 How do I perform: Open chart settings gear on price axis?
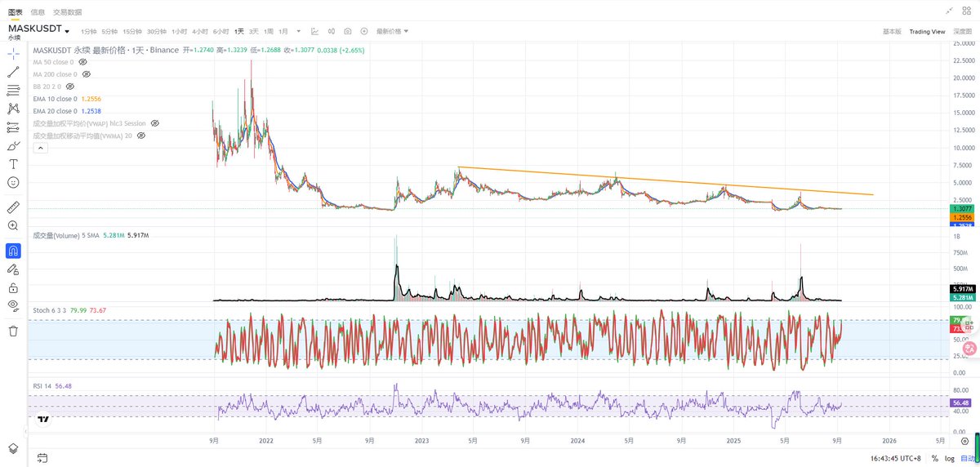click(x=965, y=440)
